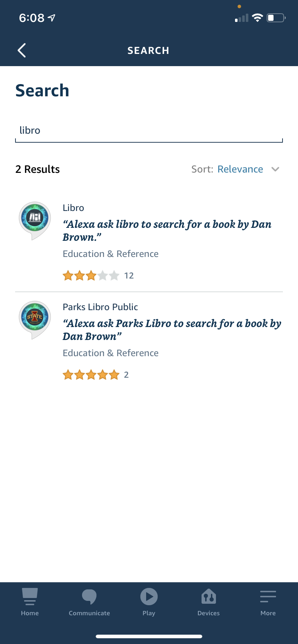
Task: Tap Education & Reference under Libro
Action: pos(110,254)
